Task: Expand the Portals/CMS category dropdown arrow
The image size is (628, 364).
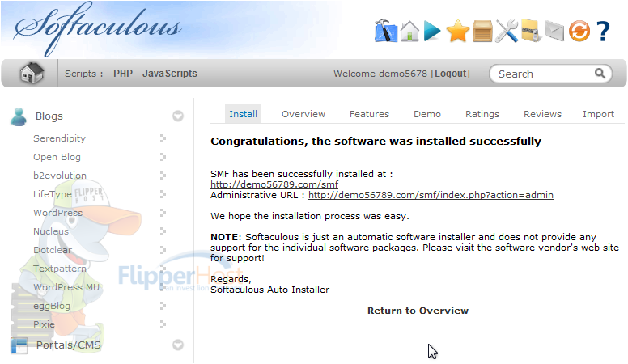Action: [x=178, y=345]
